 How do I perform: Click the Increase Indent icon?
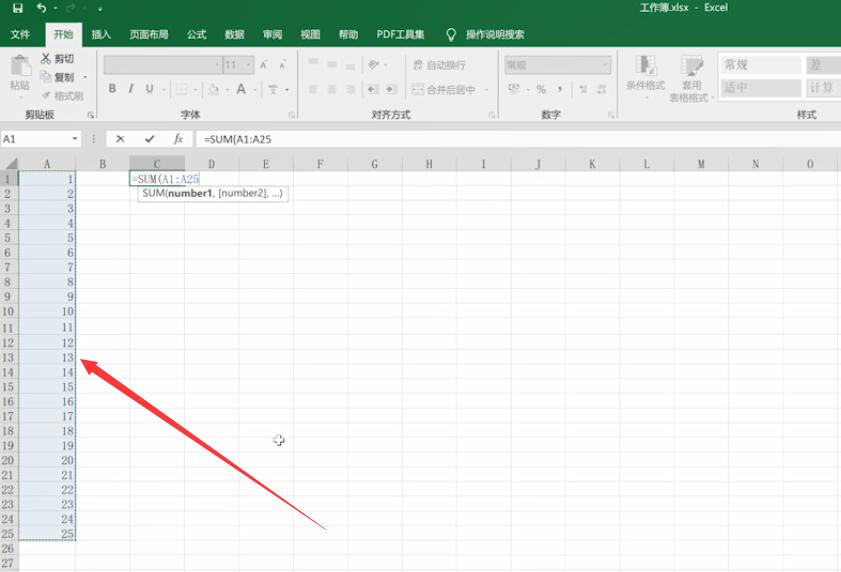pos(392,89)
